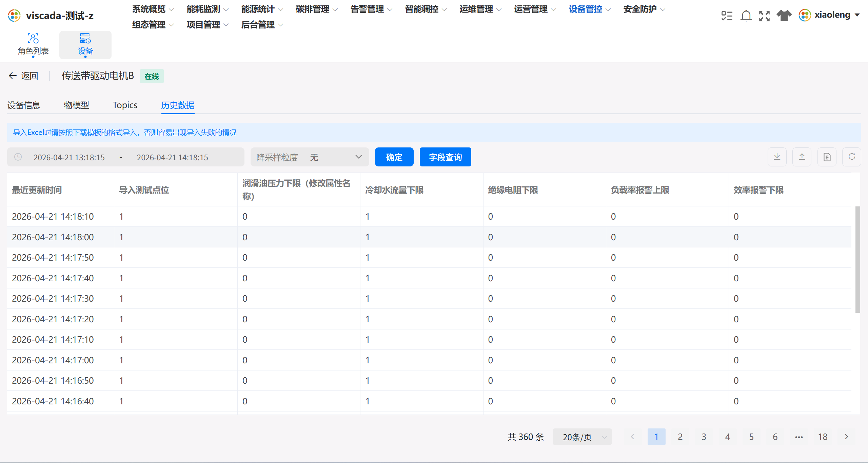Open the task checklist icon
Image resolution: width=868 pixels, height=463 pixels.
click(x=727, y=16)
